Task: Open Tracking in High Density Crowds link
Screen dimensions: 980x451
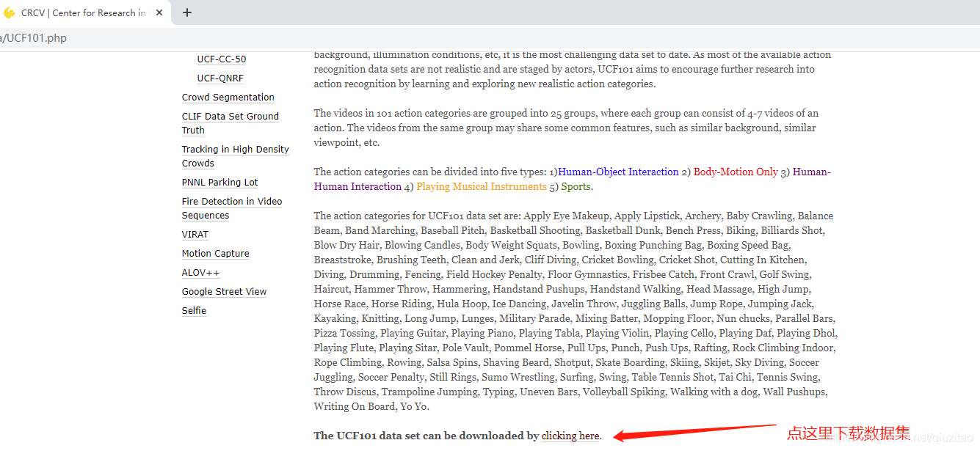Action: (236, 156)
